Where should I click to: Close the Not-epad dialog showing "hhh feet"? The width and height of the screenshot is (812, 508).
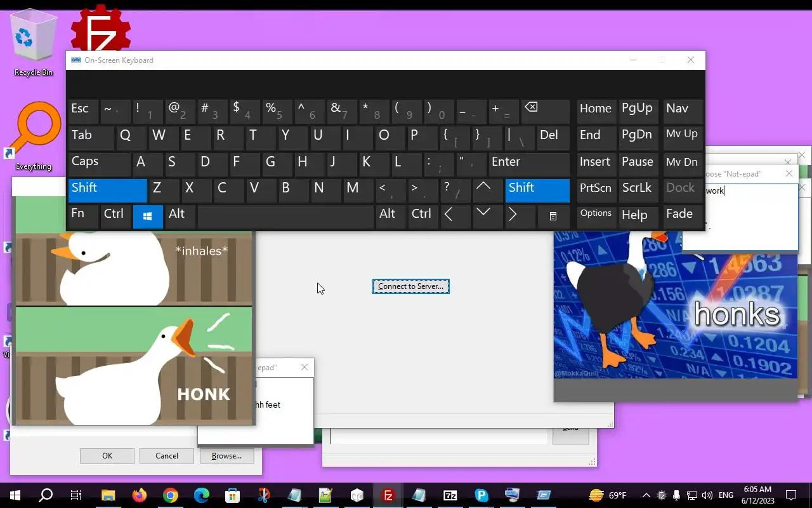[304, 367]
